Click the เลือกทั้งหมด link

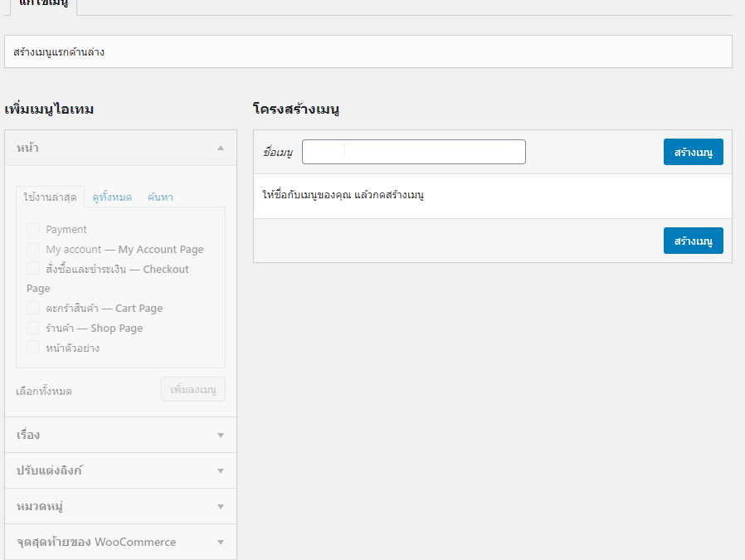click(44, 392)
